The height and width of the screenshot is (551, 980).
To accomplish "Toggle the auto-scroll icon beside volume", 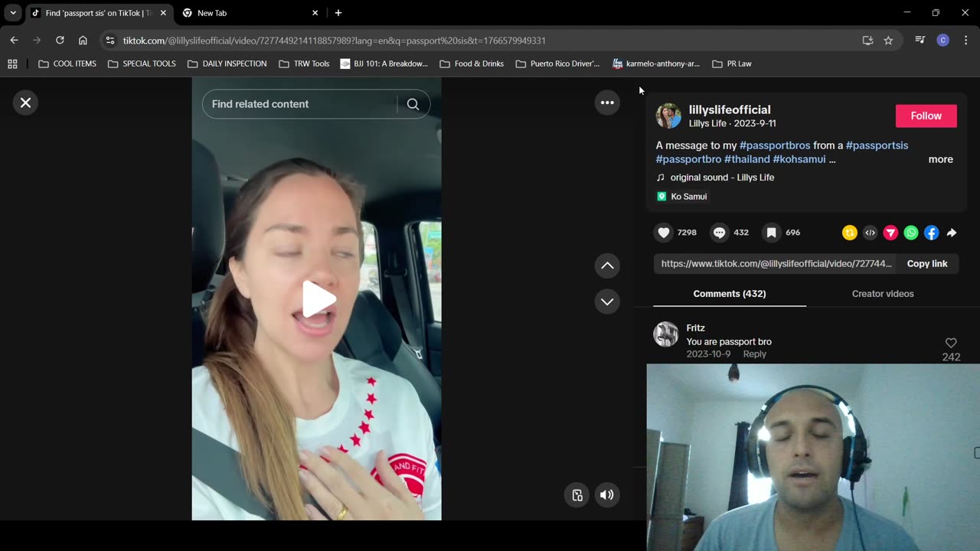I will click(577, 495).
